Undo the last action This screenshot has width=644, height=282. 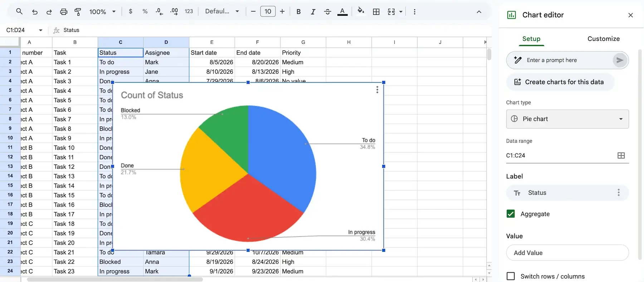tap(35, 11)
